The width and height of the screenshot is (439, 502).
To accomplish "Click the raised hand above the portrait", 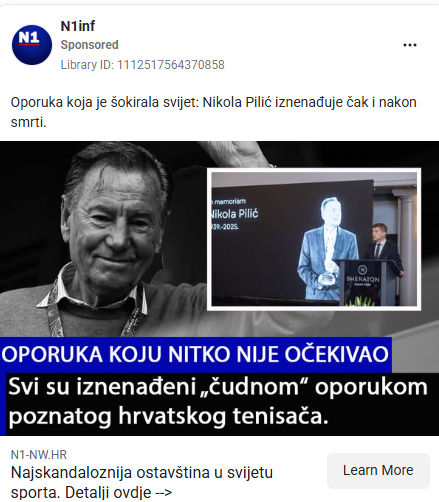I will (x=238, y=154).
